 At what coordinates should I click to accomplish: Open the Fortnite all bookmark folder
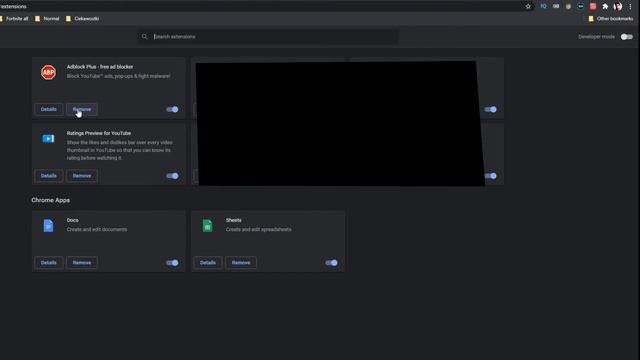[x=14, y=18]
